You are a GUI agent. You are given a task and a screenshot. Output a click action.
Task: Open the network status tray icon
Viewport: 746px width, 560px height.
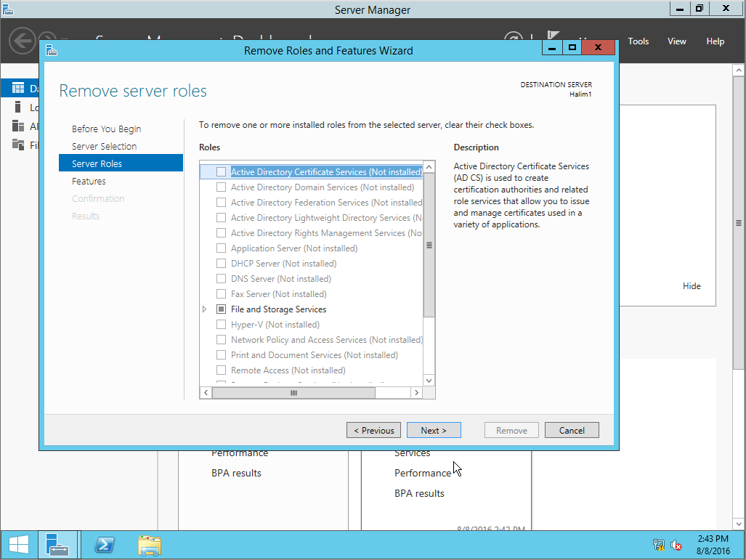(x=659, y=544)
